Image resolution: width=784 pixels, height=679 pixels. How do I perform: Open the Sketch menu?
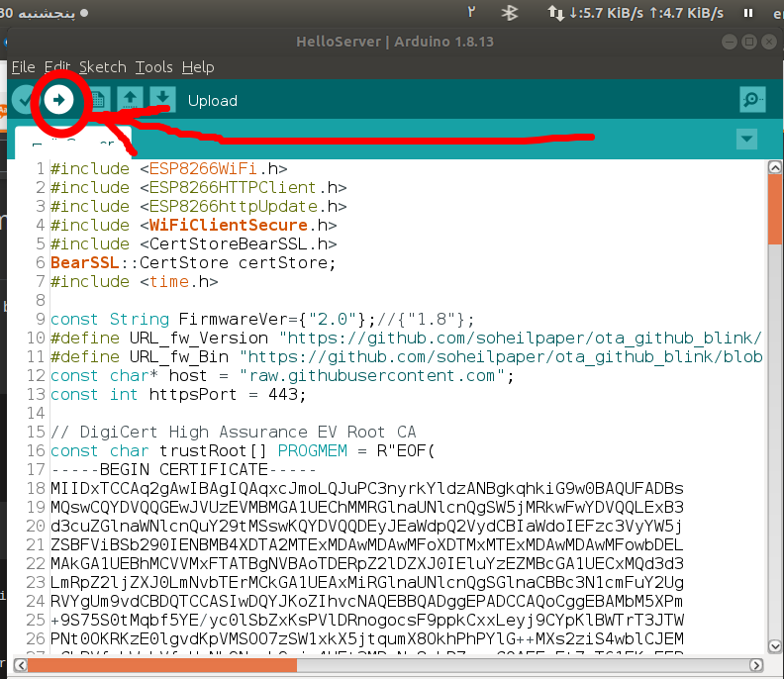[103, 67]
